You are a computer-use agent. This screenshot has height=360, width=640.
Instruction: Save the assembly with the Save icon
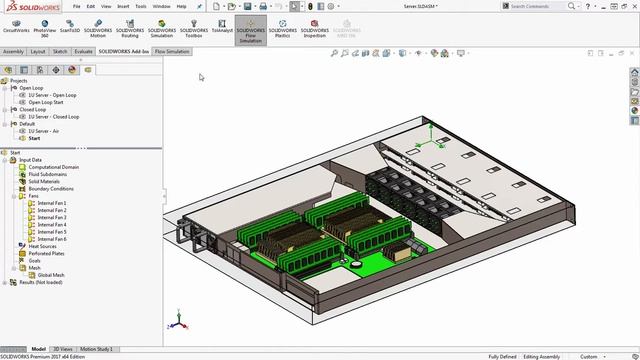point(247,6)
